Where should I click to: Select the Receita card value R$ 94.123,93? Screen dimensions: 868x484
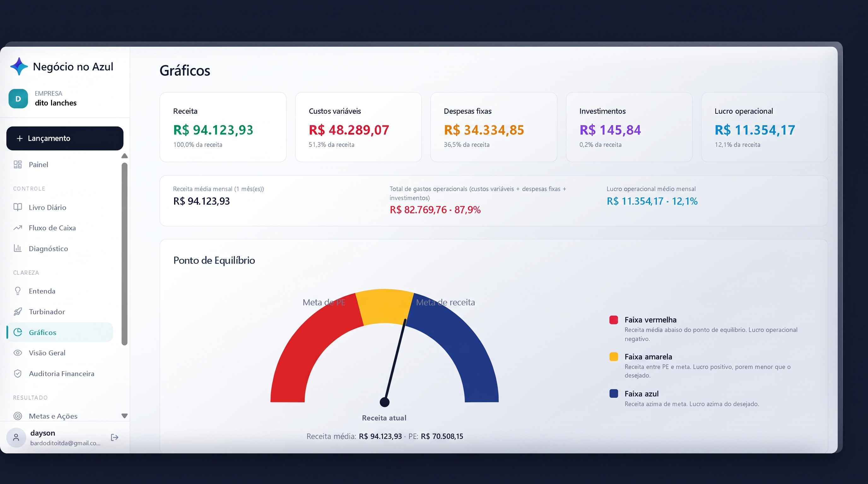[x=213, y=130]
